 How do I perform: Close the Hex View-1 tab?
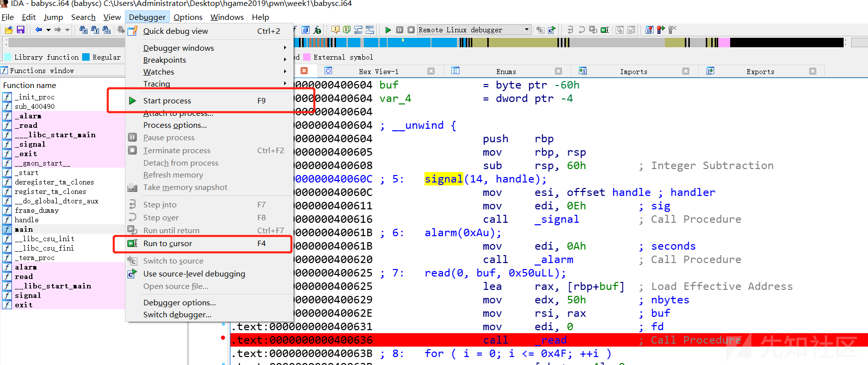431,71
